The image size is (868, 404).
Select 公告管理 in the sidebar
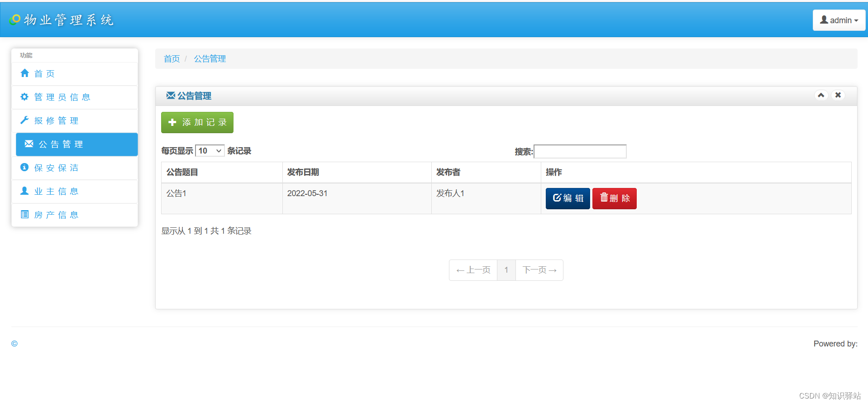point(77,144)
